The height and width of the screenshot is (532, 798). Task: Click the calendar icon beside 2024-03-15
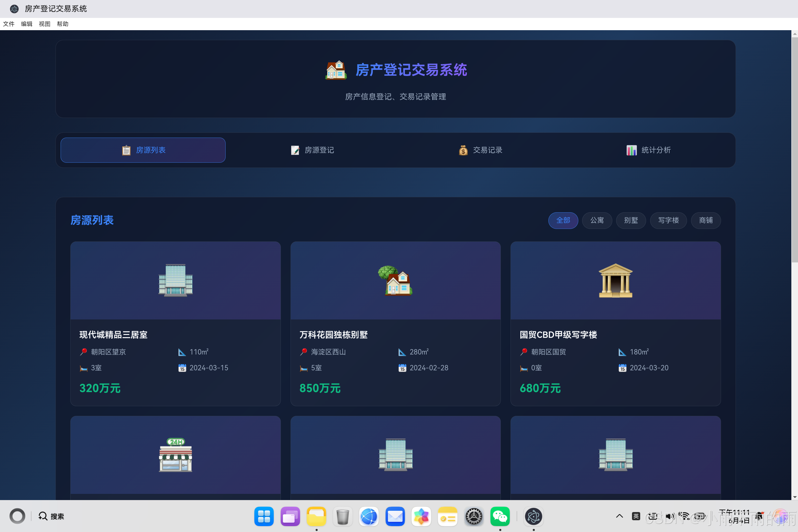pos(182,368)
